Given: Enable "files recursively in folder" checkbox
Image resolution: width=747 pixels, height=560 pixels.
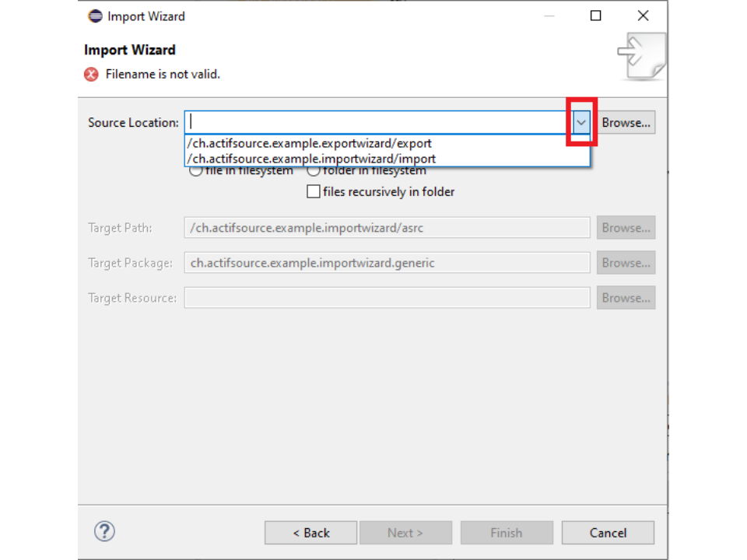Looking at the screenshot, I should pyautogui.click(x=314, y=191).
